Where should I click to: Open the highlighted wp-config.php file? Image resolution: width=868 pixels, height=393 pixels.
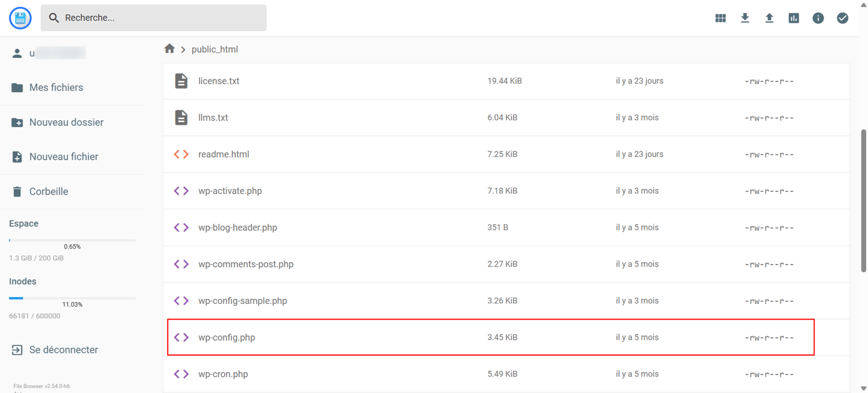(x=227, y=337)
